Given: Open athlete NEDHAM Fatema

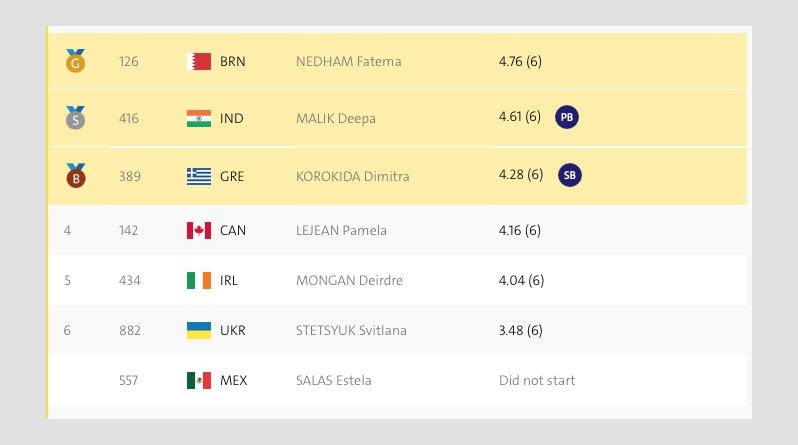Looking at the screenshot, I should click(349, 62).
